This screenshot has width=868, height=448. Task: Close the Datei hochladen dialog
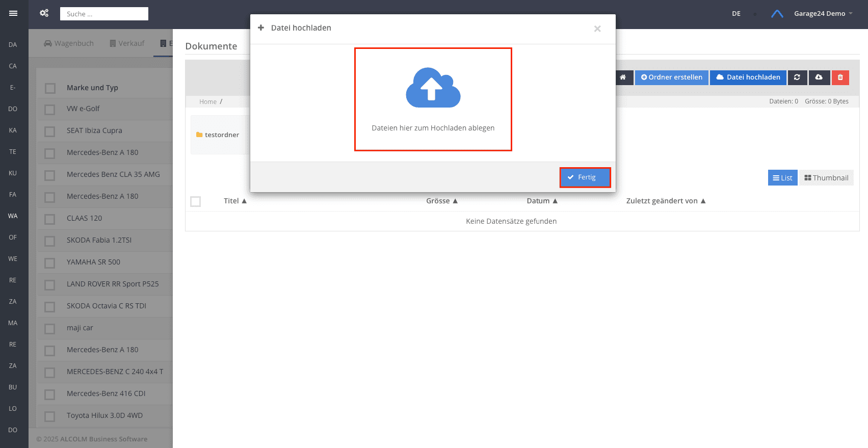click(597, 29)
